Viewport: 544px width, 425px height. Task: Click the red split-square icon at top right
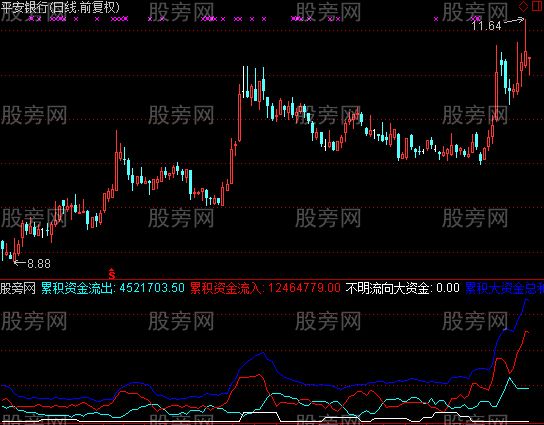point(537,6)
